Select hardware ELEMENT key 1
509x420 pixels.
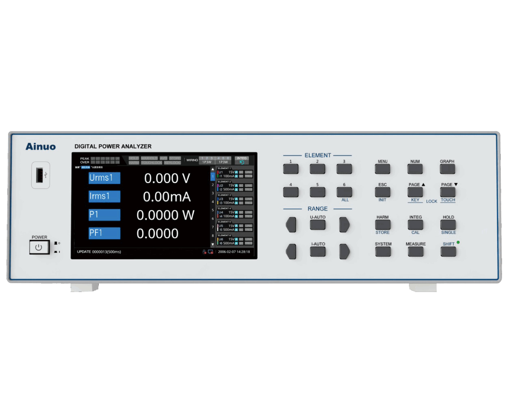coord(291,169)
